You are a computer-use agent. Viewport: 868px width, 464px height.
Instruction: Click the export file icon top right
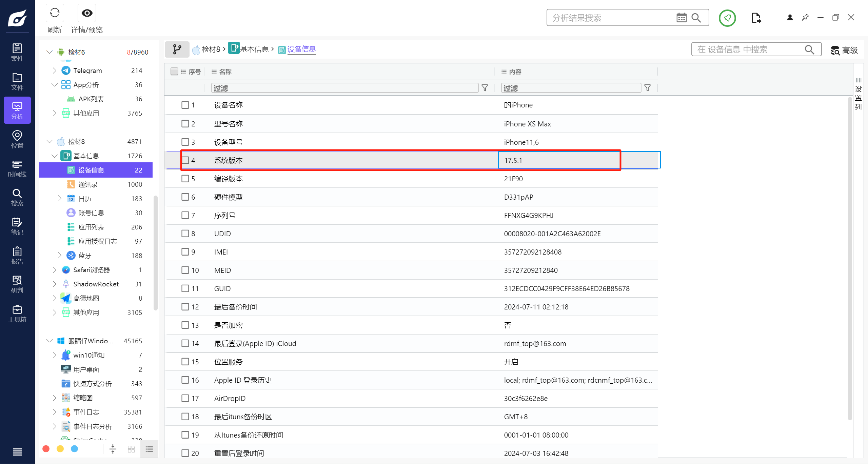point(756,18)
